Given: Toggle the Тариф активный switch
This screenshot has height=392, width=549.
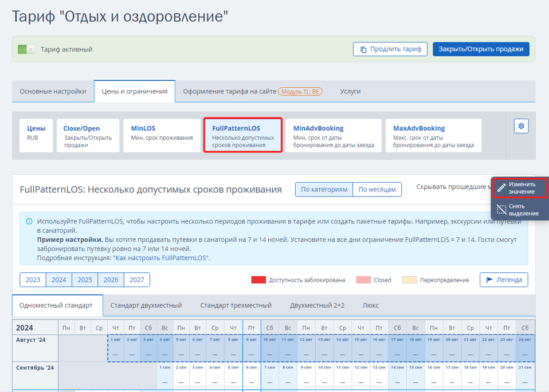Looking at the screenshot, I should [x=26, y=49].
